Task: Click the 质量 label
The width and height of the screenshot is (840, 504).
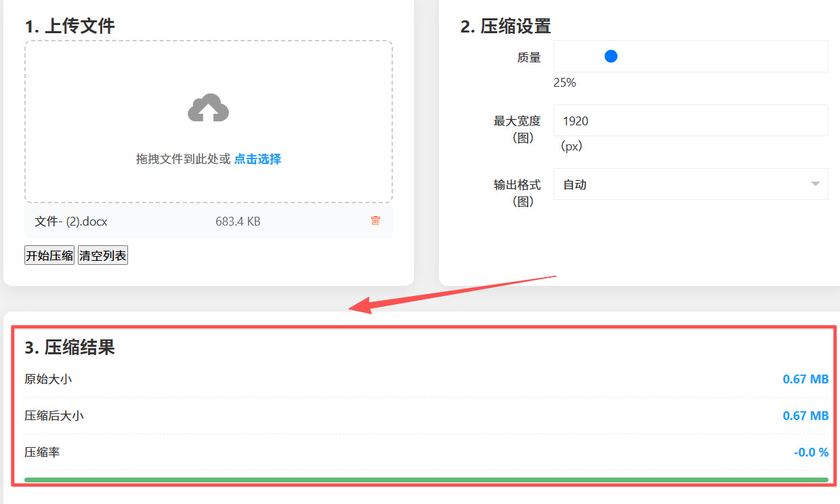Action: (x=529, y=58)
